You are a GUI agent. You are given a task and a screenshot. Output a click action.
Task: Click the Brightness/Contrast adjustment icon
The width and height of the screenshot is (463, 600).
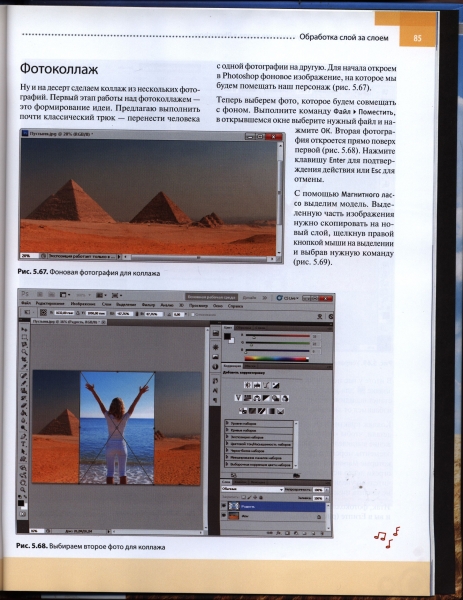[x=248, y=385]
